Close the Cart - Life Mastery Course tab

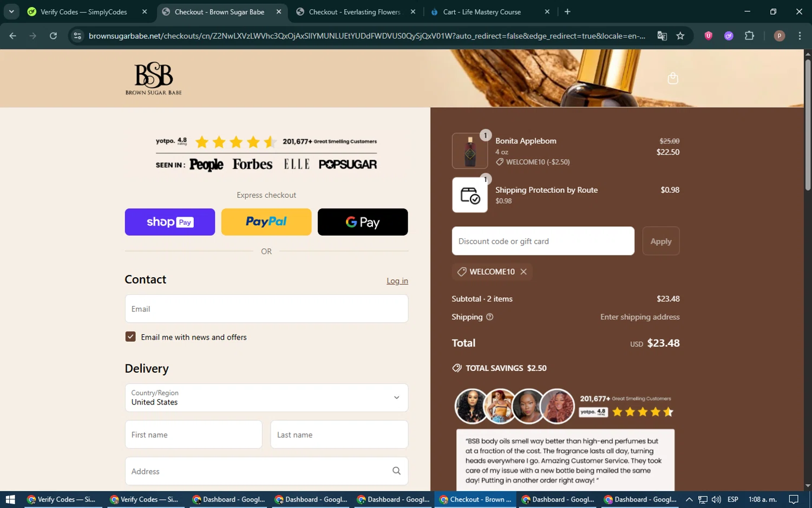coord(547,11)
